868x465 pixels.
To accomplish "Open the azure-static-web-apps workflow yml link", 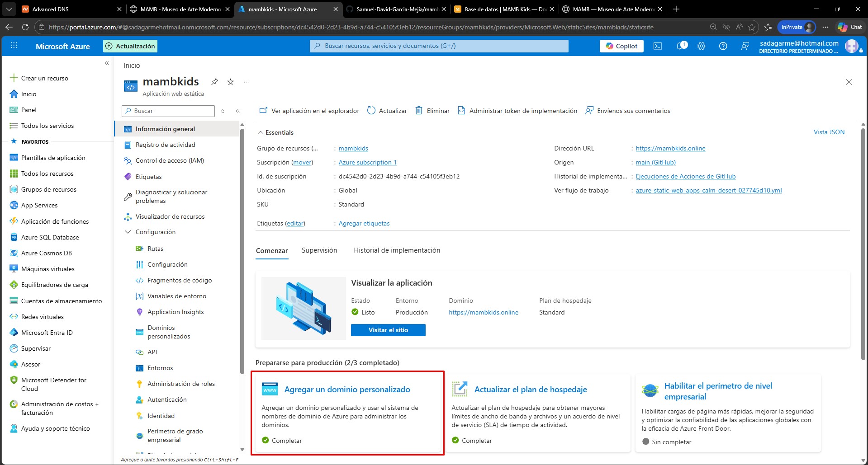I will [709, 190].
